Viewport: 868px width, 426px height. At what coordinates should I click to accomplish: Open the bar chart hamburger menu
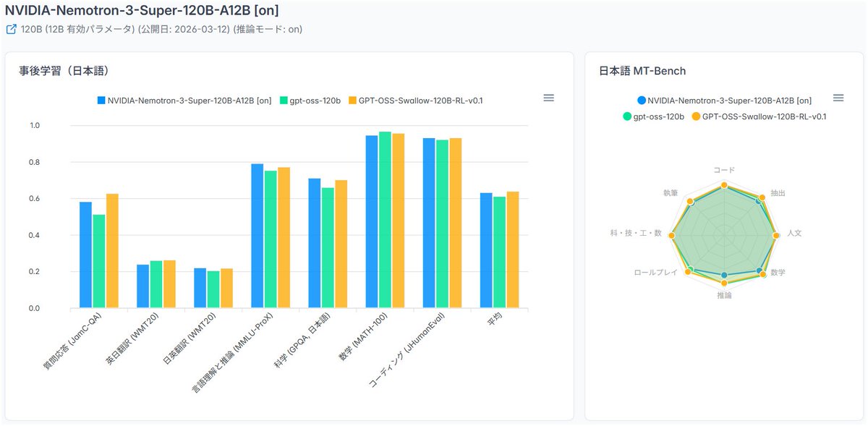(549, 98)
